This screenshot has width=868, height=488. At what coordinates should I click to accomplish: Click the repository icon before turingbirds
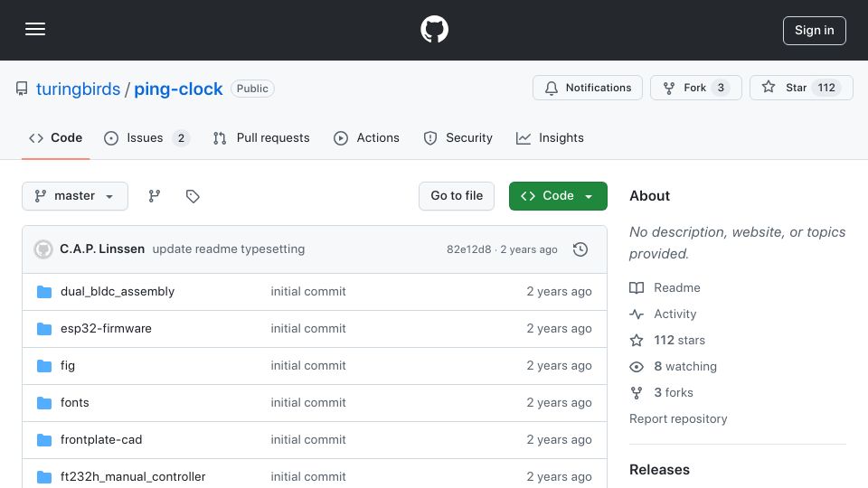click(x=22, y=89)
